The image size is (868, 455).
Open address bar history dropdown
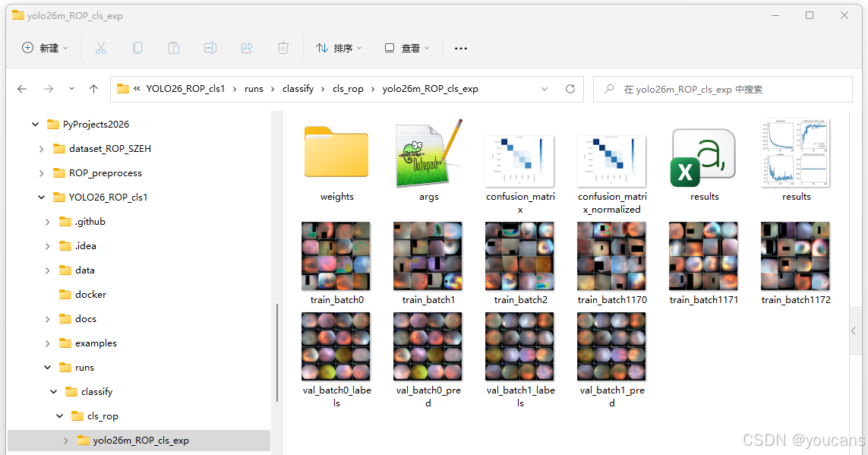pyautogui.click(x=544, y=89)
